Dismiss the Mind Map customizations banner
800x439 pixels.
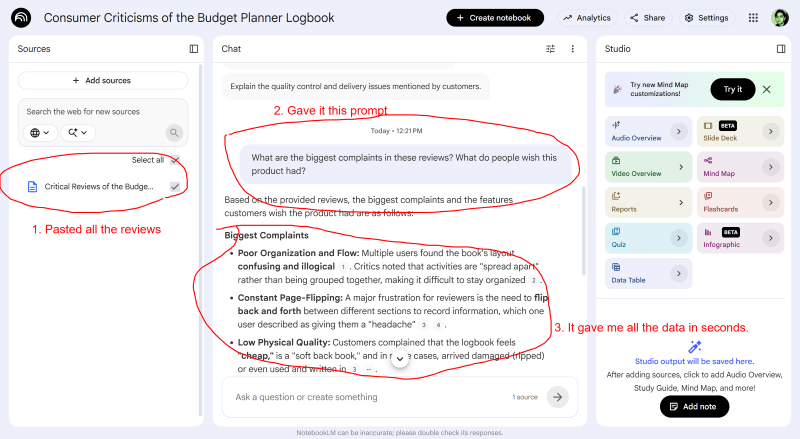[x=766, y=89]
